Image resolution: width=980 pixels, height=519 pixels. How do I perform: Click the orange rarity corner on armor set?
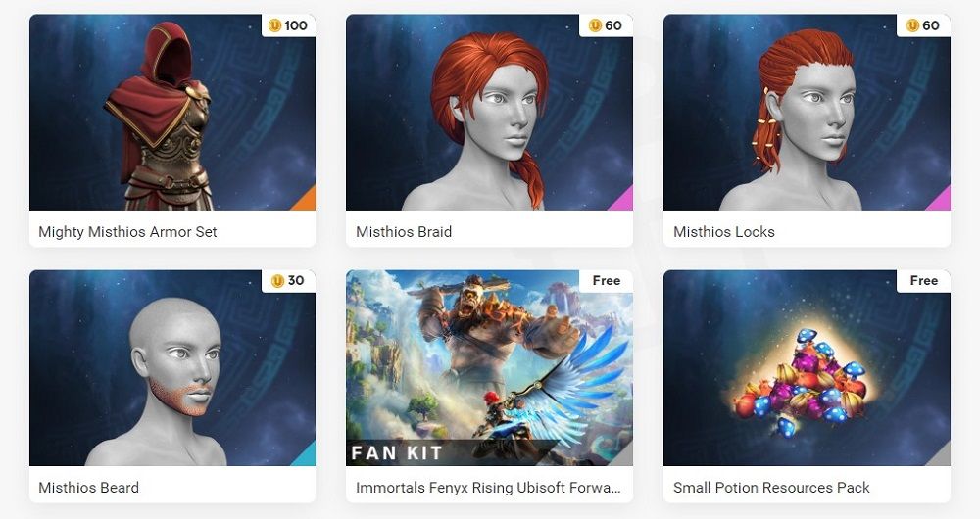tap(307, 202)
